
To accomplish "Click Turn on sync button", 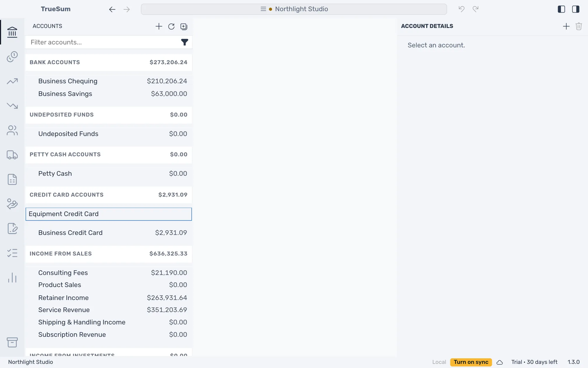I will (471, 362).
